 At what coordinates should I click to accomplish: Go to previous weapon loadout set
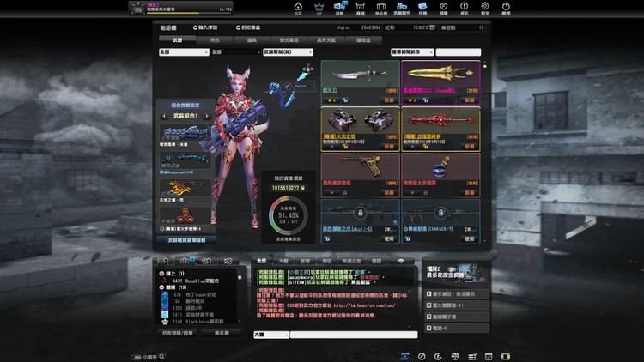click(164, 116)
